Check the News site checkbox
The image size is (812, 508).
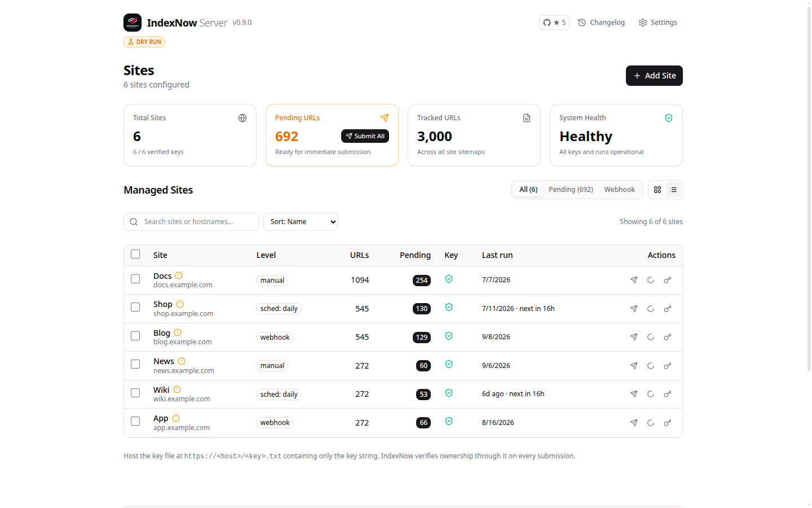[135, 364]
